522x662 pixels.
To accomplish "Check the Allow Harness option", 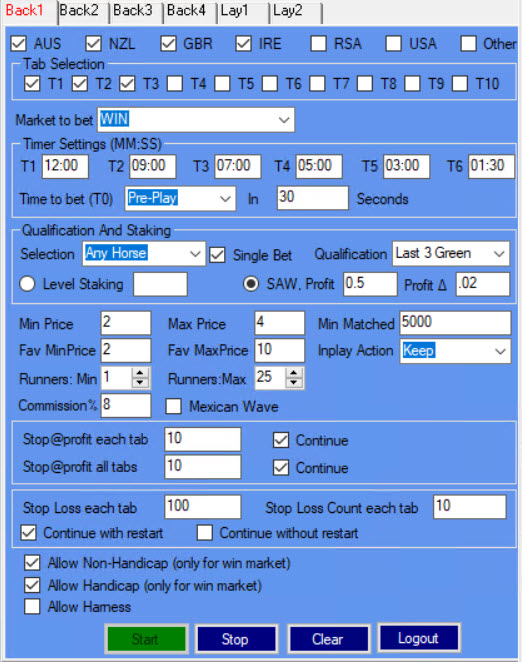I will coord(32,607).
